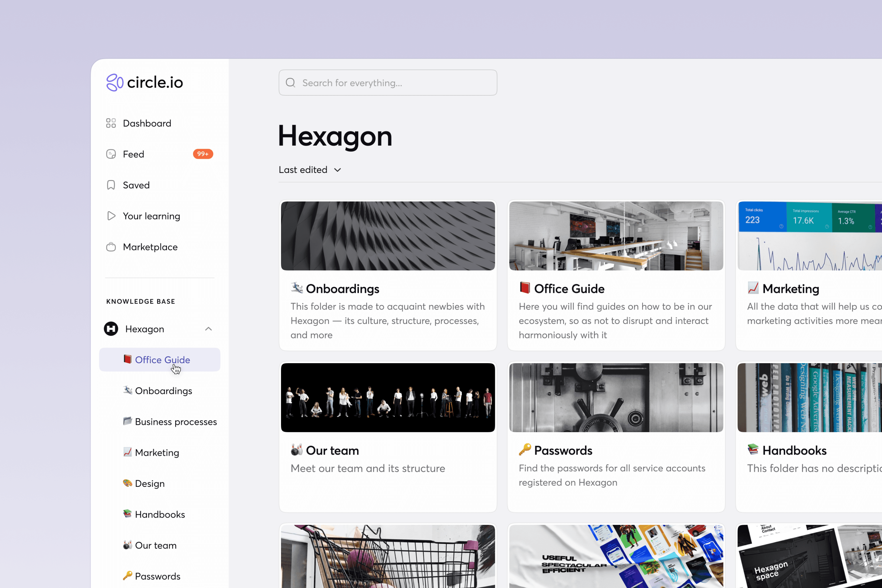This screenshot has height=588, width=882.
Task: Click the 99+ Feed notification badge
Action: tap(203, 154)
